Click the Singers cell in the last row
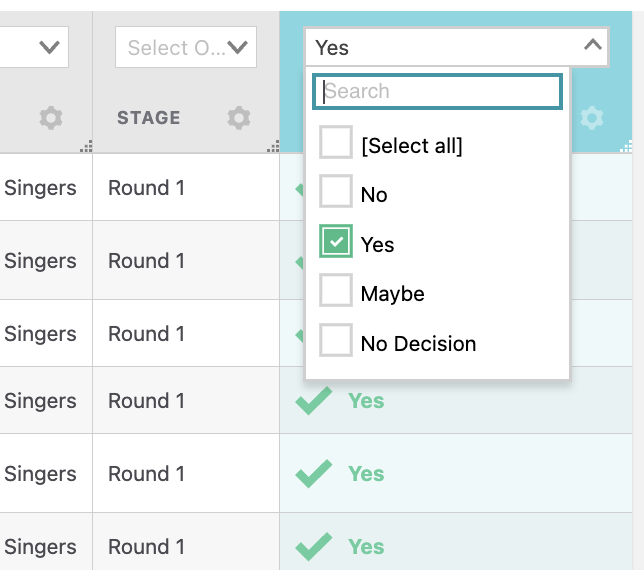This screenshot has height=570, width=644. point(41,547)
